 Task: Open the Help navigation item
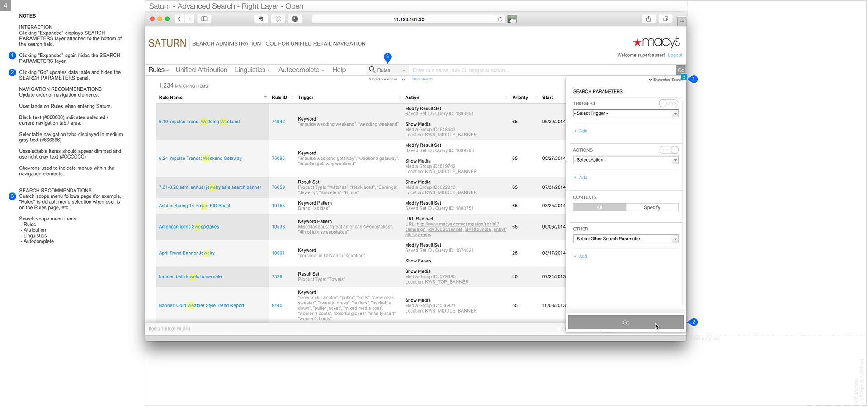pos(339,70)
